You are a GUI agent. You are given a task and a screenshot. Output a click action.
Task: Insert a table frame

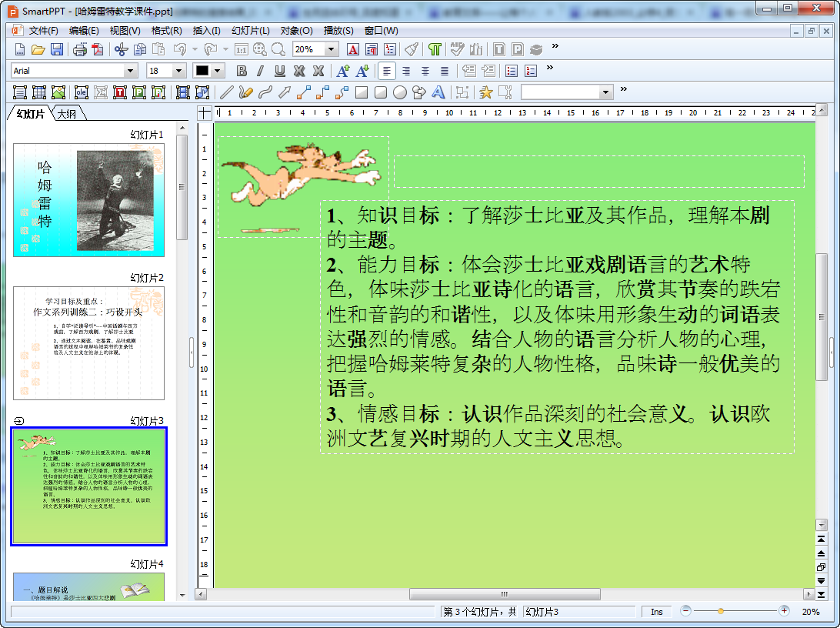[39, 92]
